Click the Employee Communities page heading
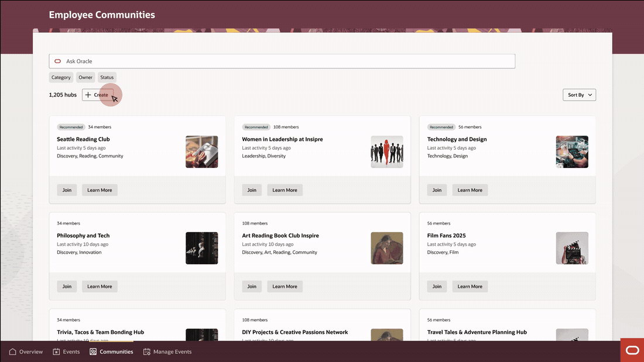Image resolution: width=644 pixels, height=362 pixels. [x=102, y=15]
